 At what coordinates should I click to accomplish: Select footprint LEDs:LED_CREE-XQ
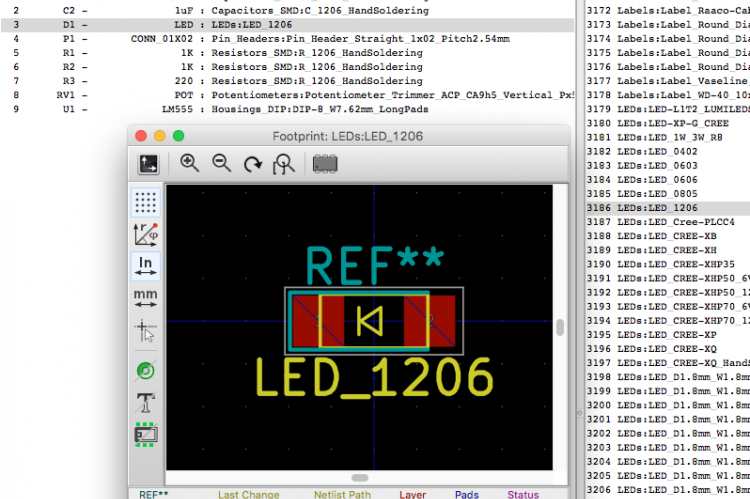[668, 349]
